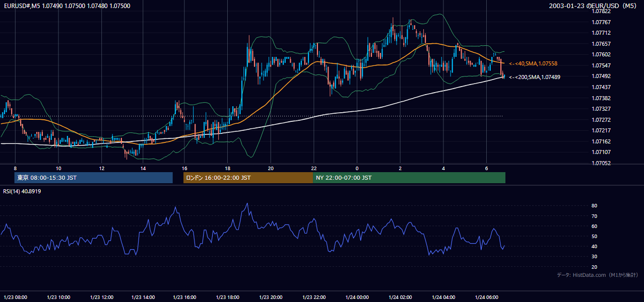Image resolution: width=644 pixels, height=302 pixels.
Task: Click the hour label 20 on time axis
Action: point(271,168)
